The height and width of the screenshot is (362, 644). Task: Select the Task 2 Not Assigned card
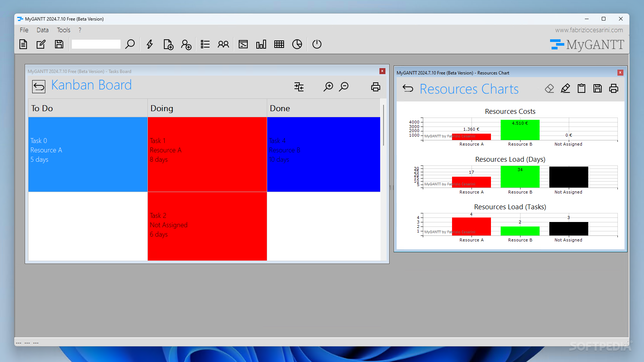click(x=207, y=226)
